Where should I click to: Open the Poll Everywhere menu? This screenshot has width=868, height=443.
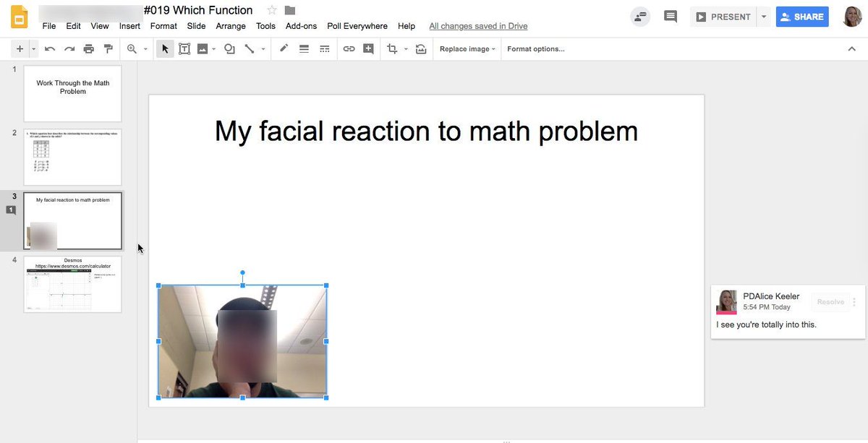[357, 26]
